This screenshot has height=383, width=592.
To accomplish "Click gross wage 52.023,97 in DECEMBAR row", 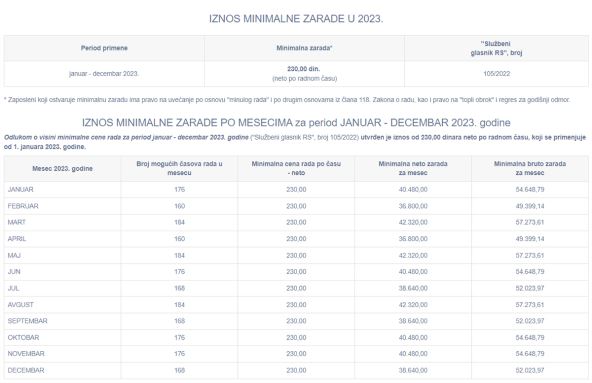I will pos(530,370).
